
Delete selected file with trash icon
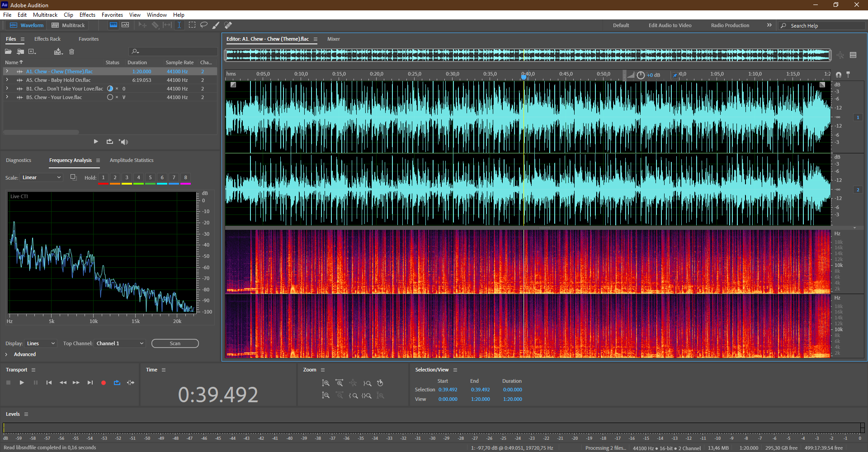[x=71, y=52]
